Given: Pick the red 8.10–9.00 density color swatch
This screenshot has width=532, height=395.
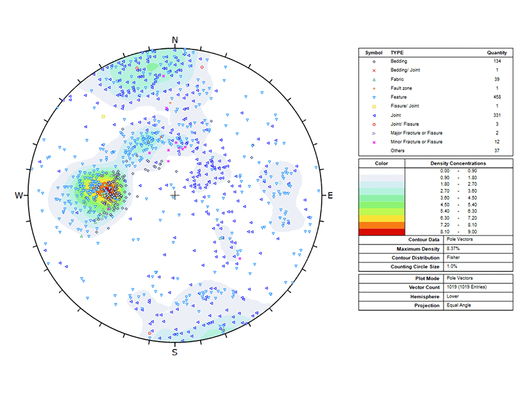Looking at the screenshot, I should point(381,232).
